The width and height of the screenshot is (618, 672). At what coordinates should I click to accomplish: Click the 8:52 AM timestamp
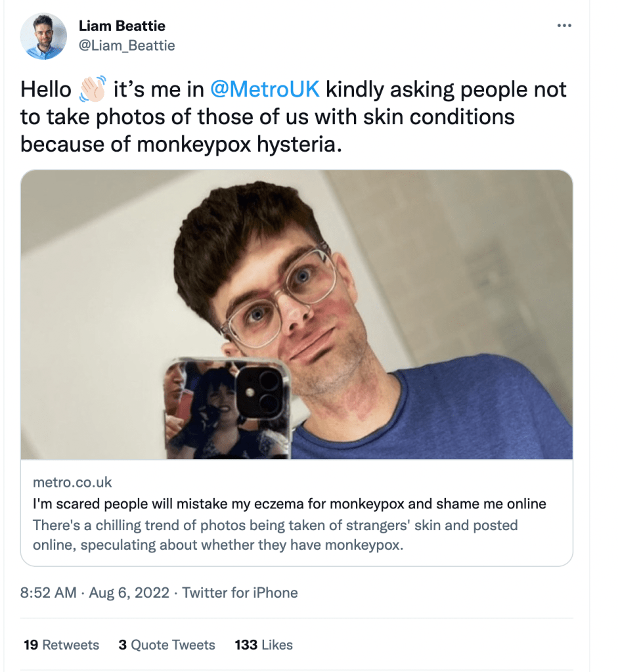tap(49, 593)
